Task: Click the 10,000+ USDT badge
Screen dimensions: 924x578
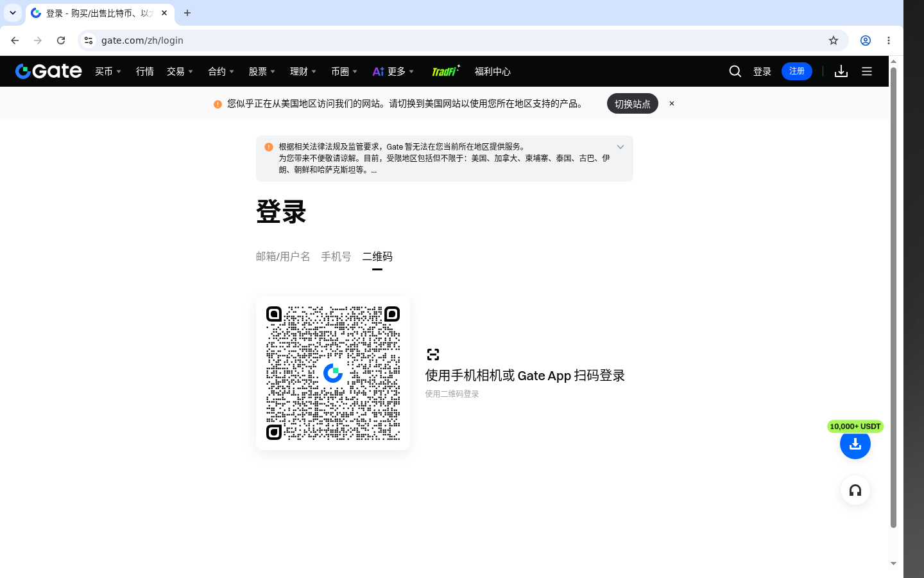Action: [x=855, y=426]
